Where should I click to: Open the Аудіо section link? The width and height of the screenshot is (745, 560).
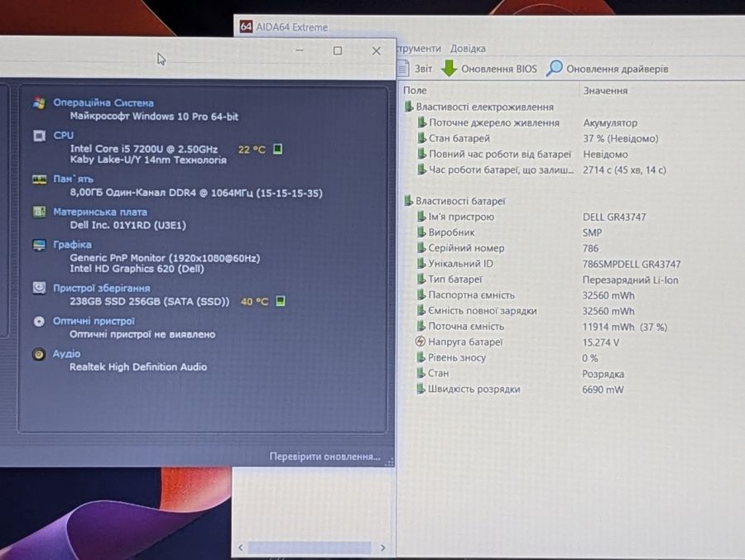[x=66, y=354]
